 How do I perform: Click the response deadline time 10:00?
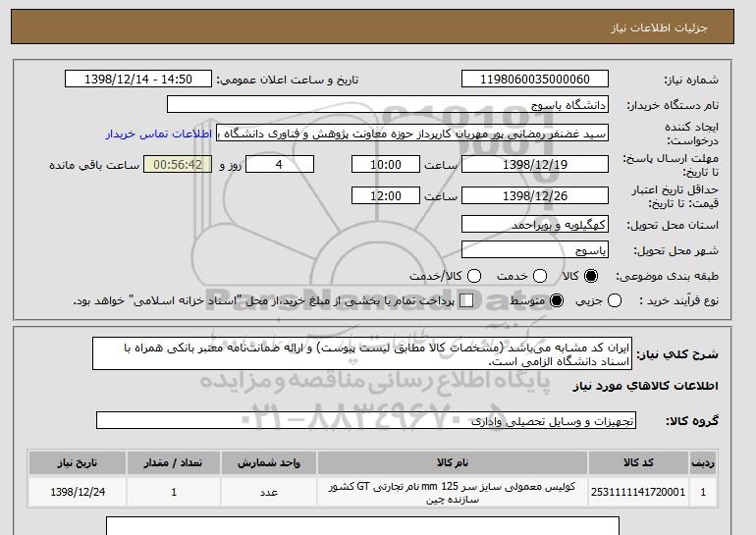(x=386, y=164)
